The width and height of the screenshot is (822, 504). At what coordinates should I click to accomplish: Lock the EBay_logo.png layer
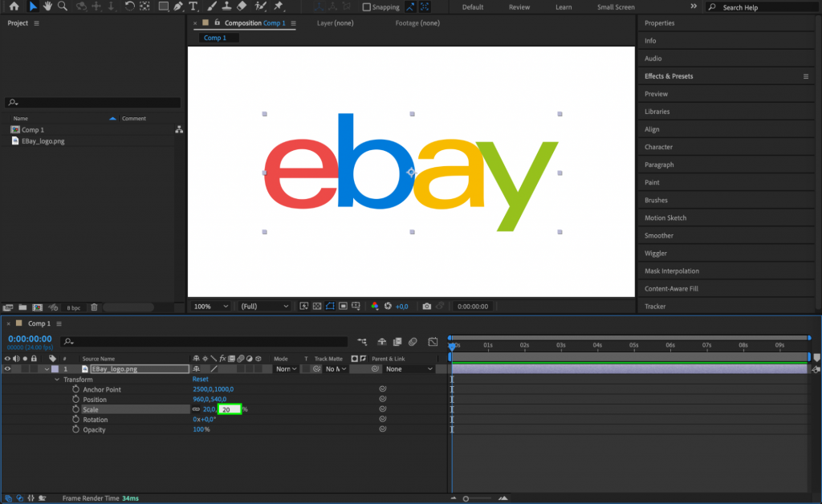click(34, 368)
